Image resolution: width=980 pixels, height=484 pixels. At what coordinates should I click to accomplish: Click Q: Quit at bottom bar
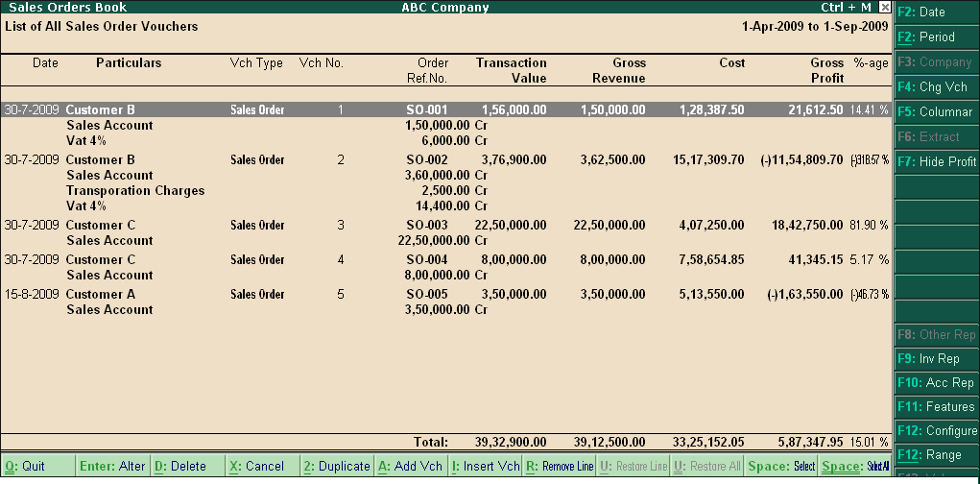(x=37, y=466)
